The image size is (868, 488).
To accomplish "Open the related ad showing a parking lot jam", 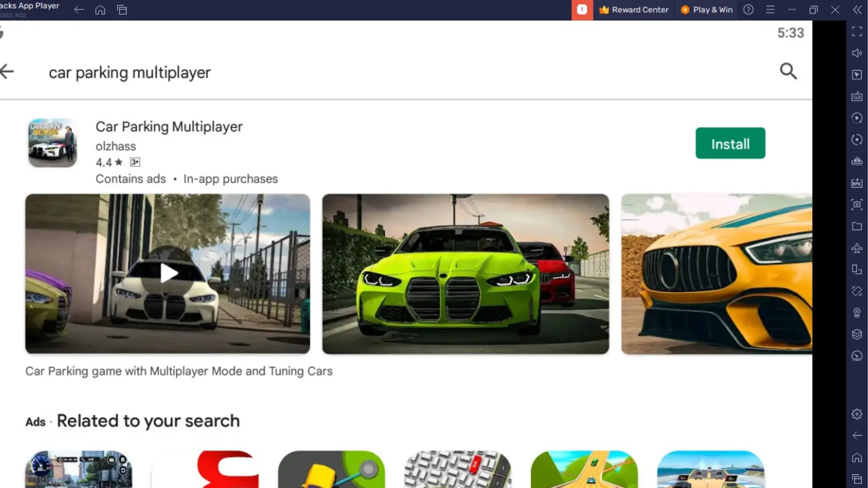I will [458, 469].
